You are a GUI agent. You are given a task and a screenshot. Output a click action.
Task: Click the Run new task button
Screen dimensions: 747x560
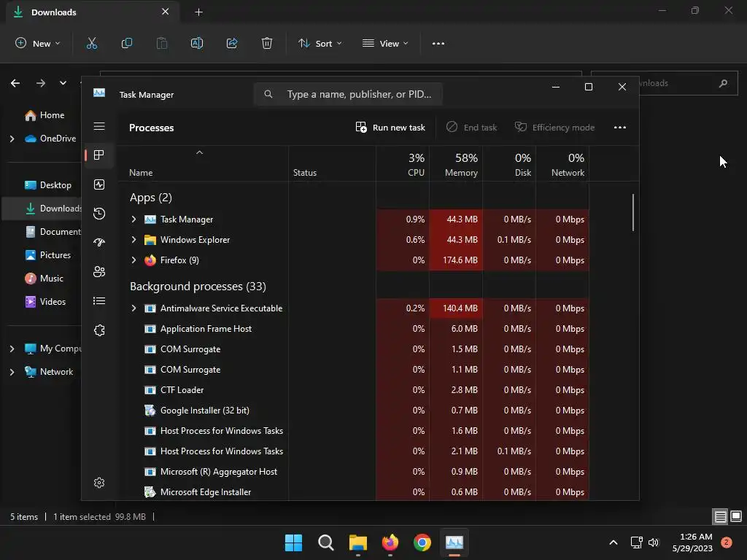[391, 127]
